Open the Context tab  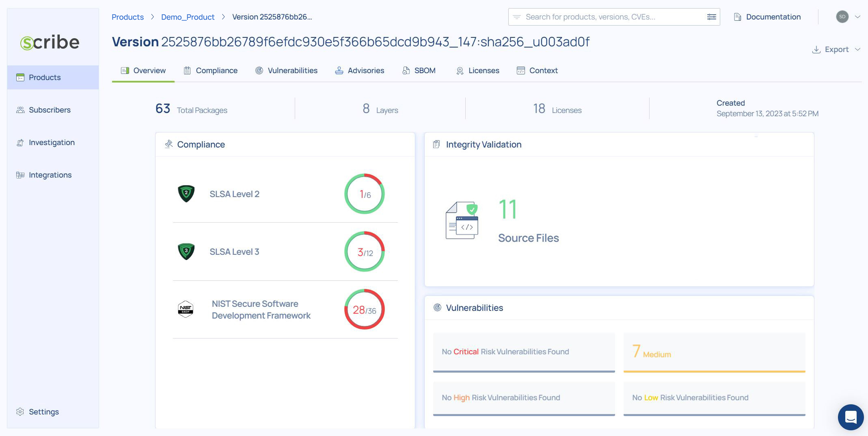pos(537,70)
